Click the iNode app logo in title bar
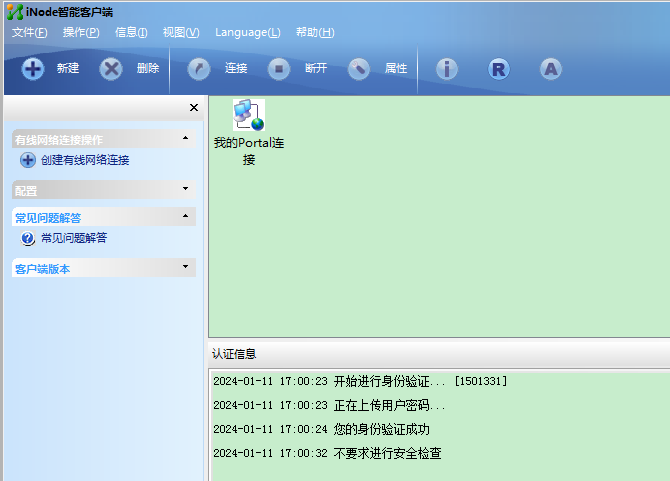The height and width of the screenshot is (481, 670). (15, 12)
